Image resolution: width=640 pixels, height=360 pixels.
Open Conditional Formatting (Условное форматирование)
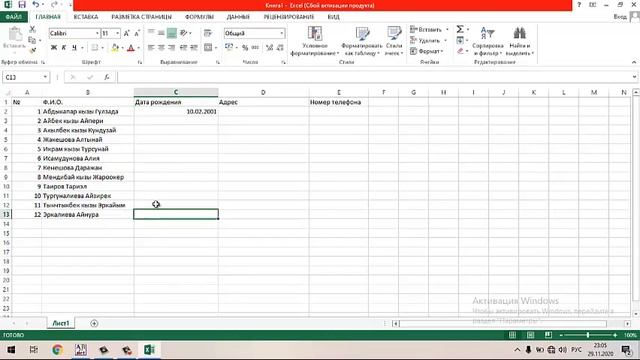pos(315,41)
